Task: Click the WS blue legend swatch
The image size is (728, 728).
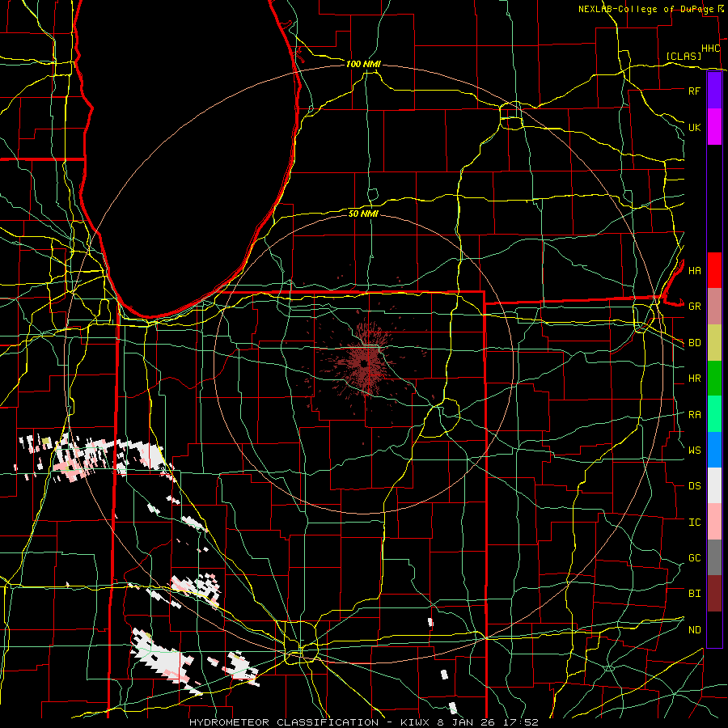Action: 714,450
